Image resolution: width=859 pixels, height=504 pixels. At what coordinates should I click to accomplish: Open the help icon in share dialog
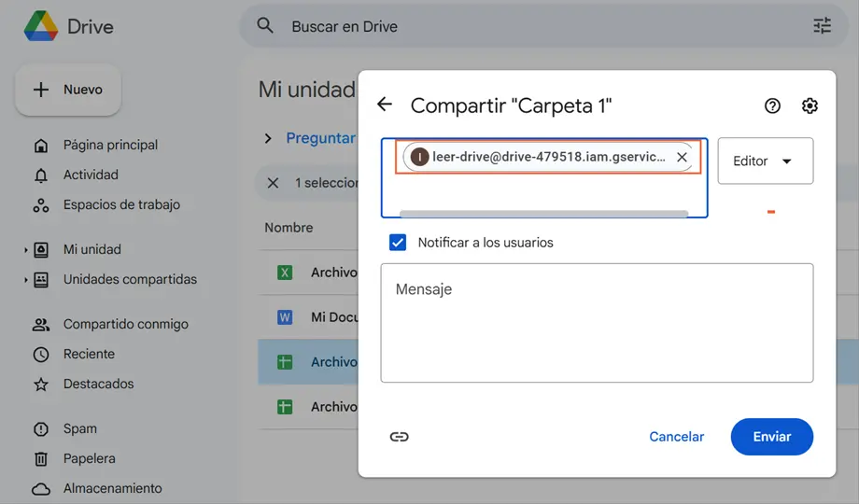[772, 105]
